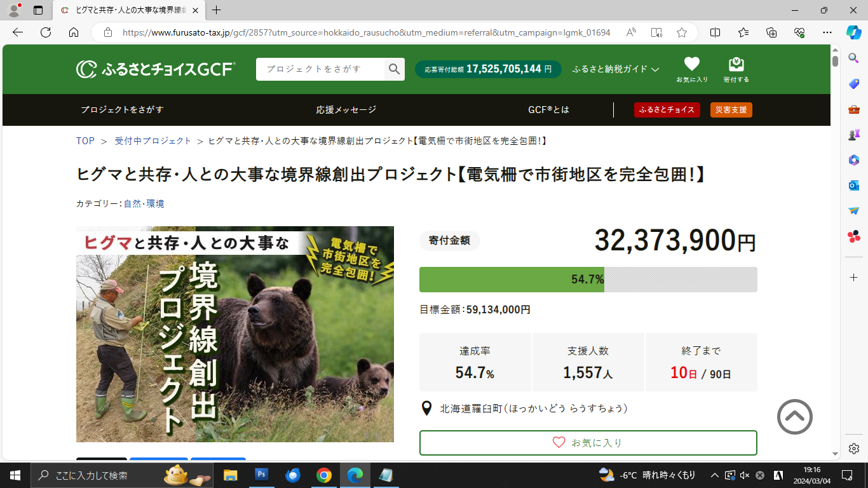868x488 pixels.
Task: Open Edge split screen icon
Action: click(715, 32)
